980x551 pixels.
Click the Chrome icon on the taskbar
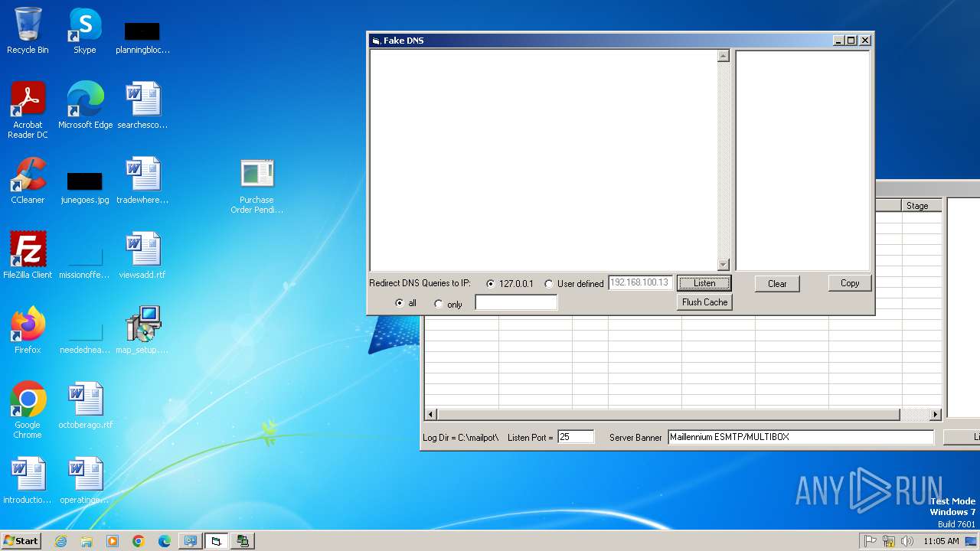click(139, 541)
